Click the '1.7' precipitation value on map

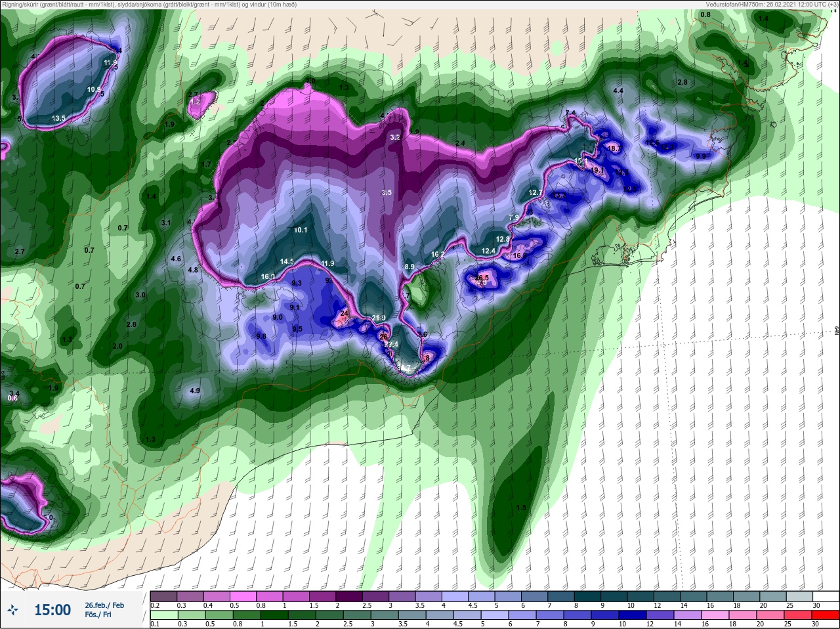tap(207, 164)
